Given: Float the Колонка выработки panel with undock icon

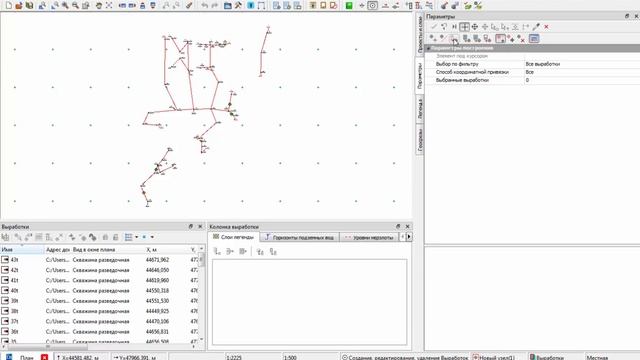Looking at the screenshot, I should pos(398,226).
